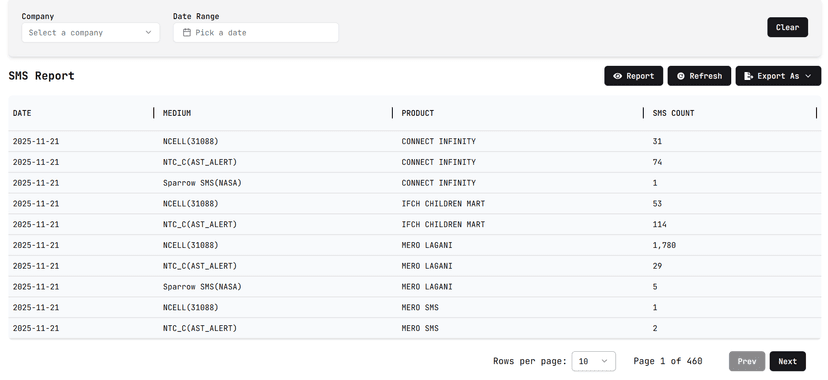Click the DATE column header

pos(22,113)
